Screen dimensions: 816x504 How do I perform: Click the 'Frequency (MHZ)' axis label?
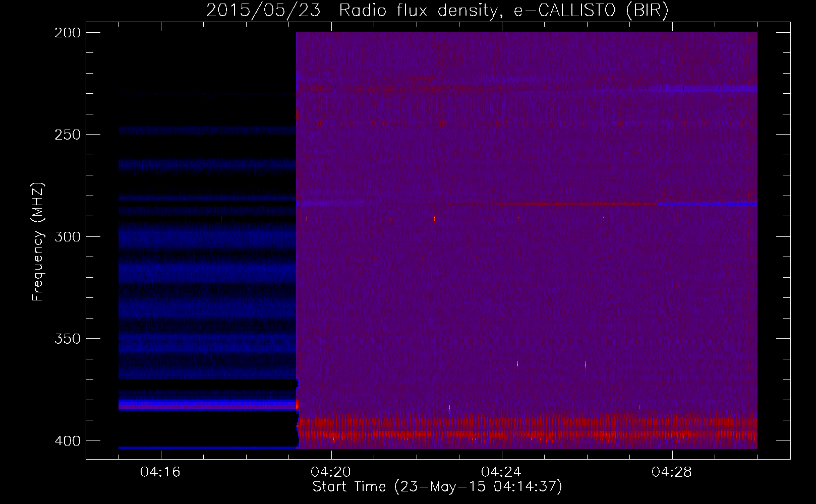pos(38,241)
